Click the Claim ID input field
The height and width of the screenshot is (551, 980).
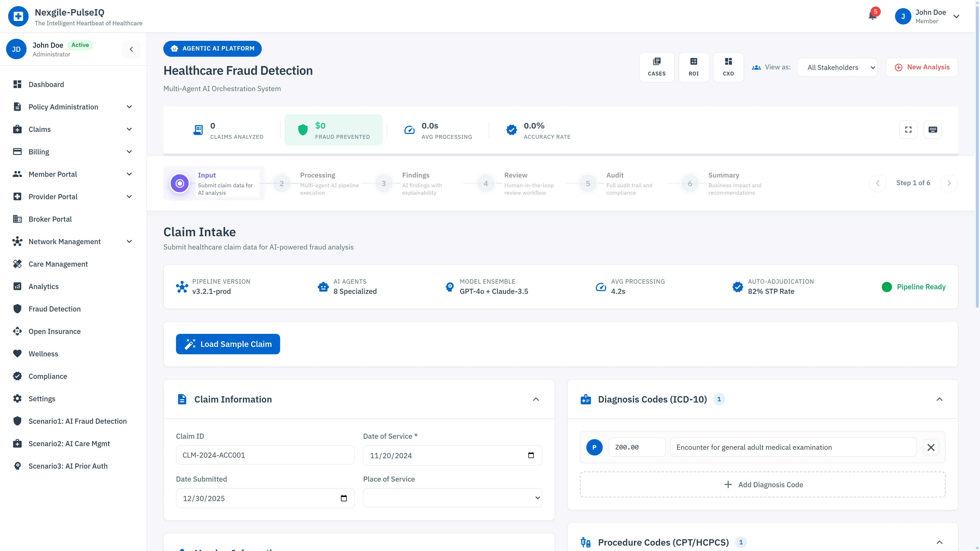[265, 455]
